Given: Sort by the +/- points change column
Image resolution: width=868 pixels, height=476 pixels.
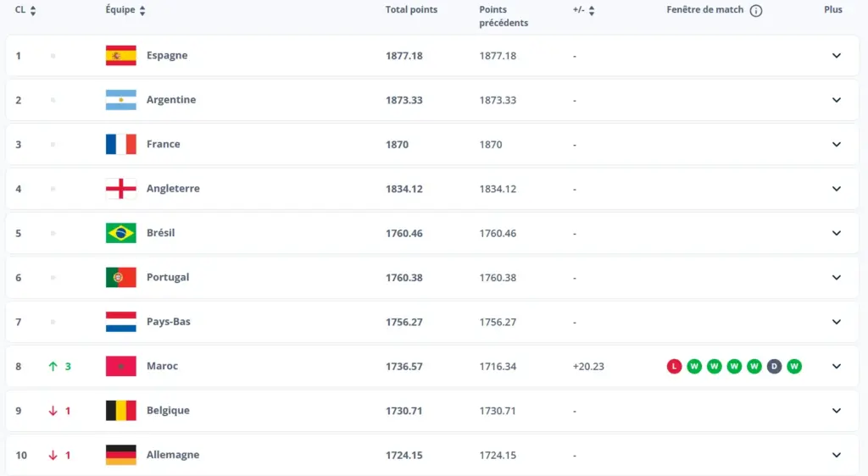Looking at the screenshot, I should 591,11.
